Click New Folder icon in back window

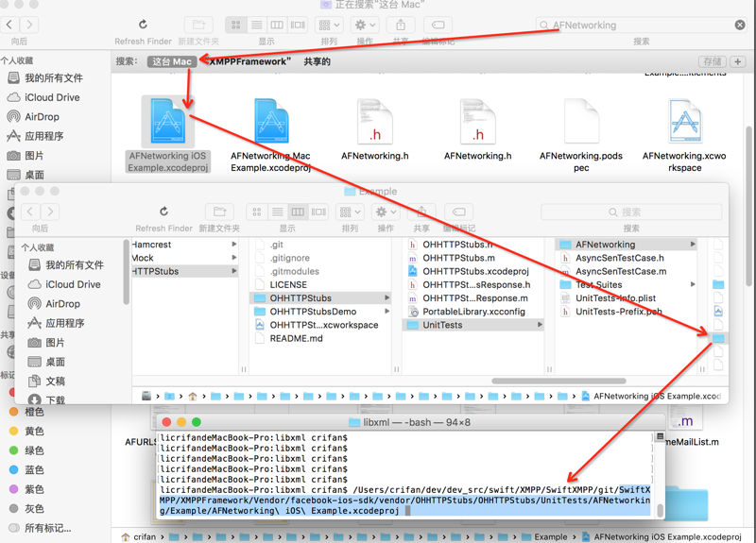[198, 25]
